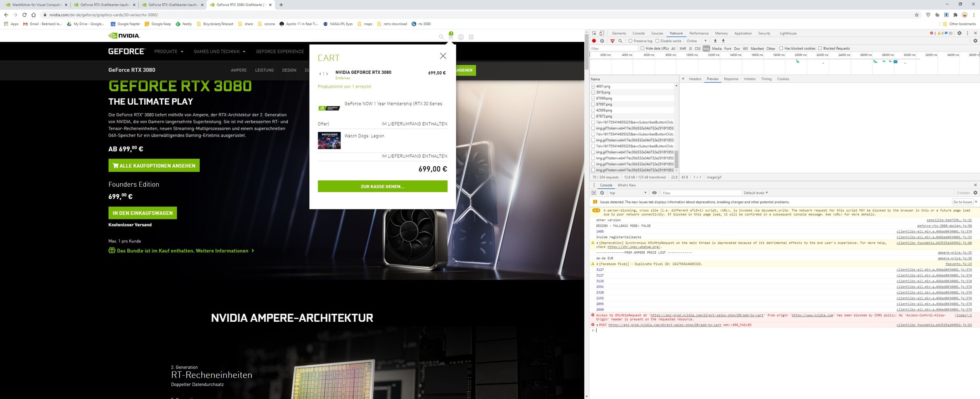
Task: Toggle the red network filter funnel icon
Action: tap(612, 41)
